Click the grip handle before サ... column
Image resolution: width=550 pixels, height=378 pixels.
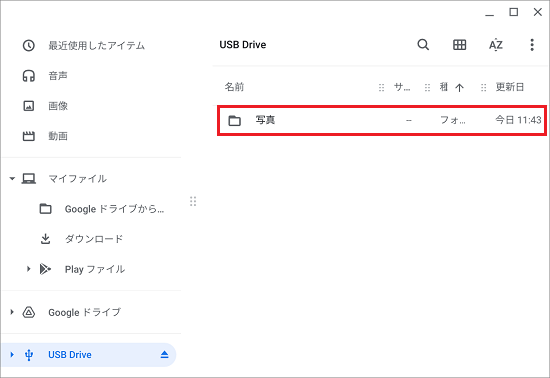click(x=381, y=87)
